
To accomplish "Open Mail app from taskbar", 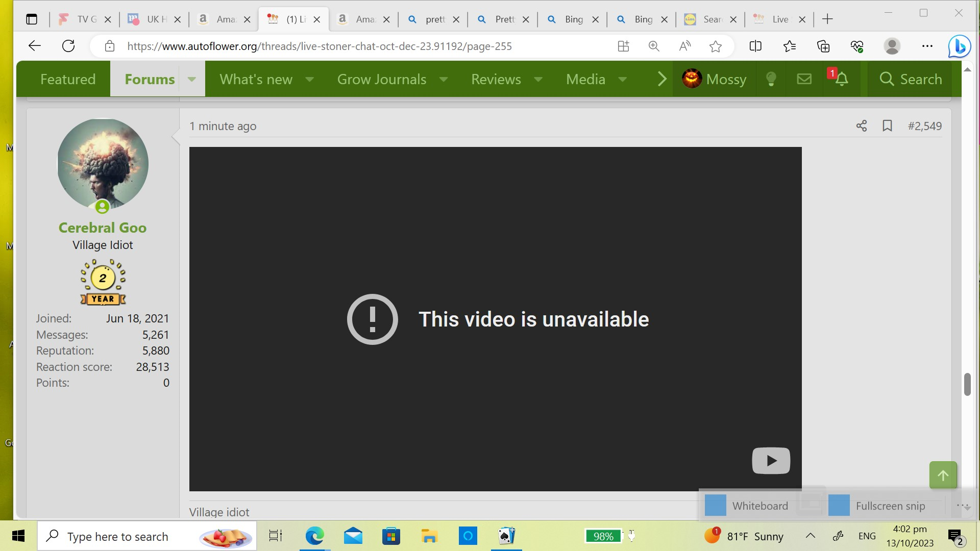I will 353,536.
